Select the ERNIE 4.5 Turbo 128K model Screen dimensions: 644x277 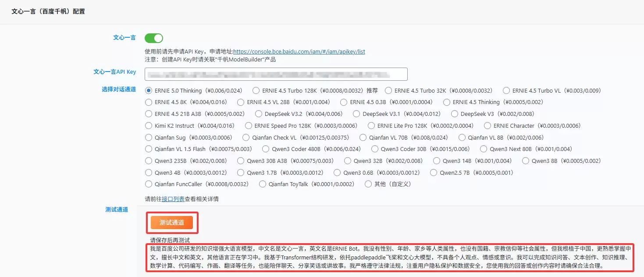click(x=255, y=91)
